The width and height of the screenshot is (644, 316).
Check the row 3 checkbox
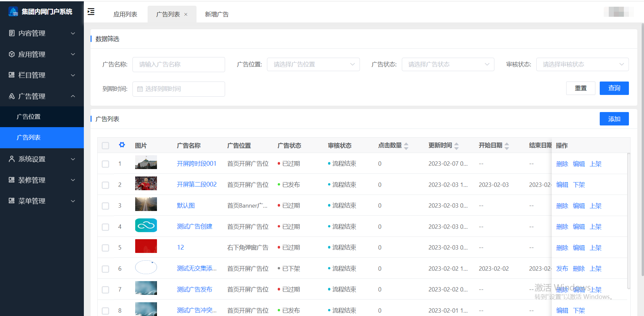105,206
